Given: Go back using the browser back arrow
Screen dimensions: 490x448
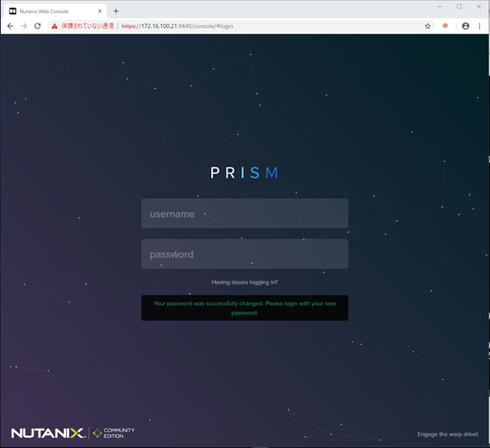Looking at the screenshot, I should 10,26.
